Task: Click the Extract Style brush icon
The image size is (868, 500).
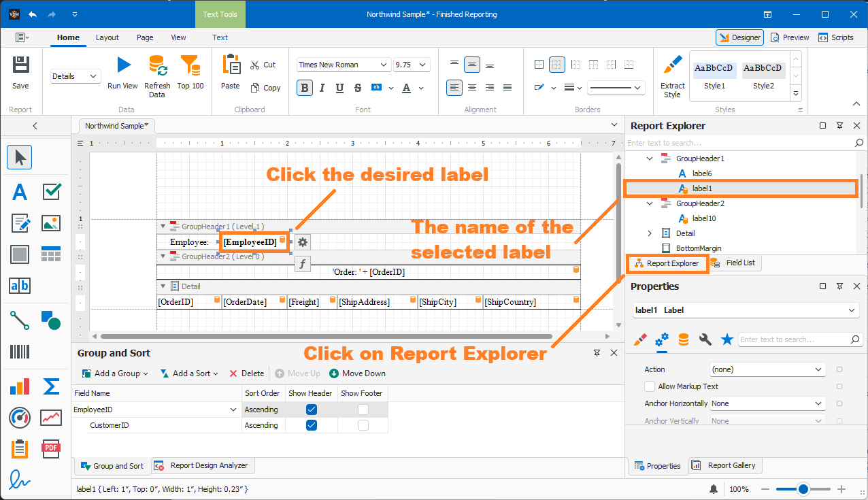Action: pyautogui.click(x=672, y=65)
